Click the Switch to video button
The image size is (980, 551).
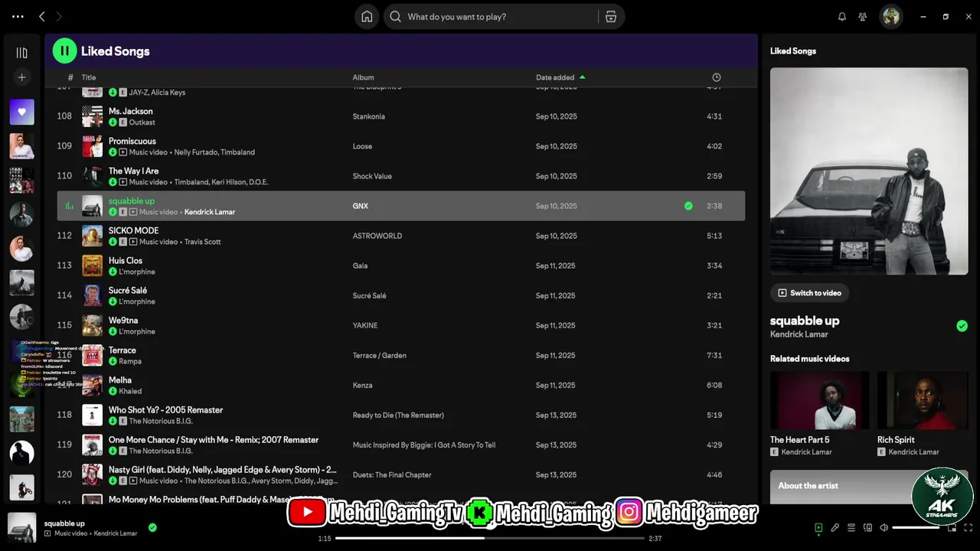click(809, 293)
